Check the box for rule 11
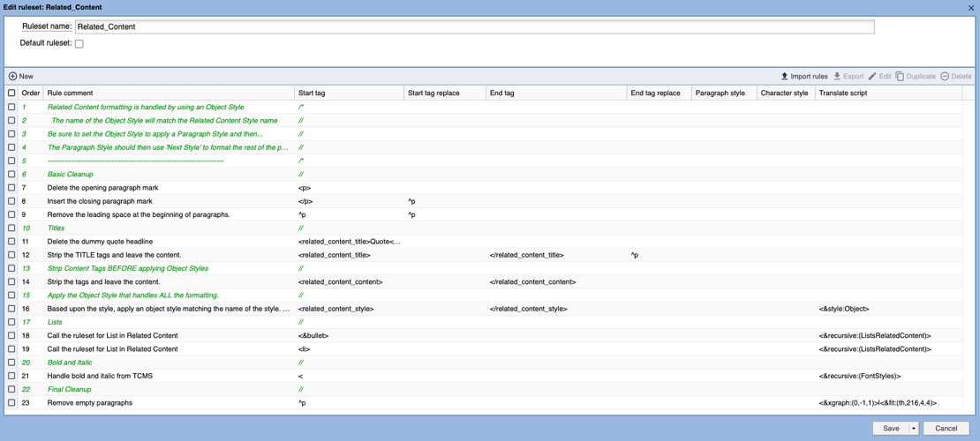Screen dimensions: 980x441 (11, 241)
